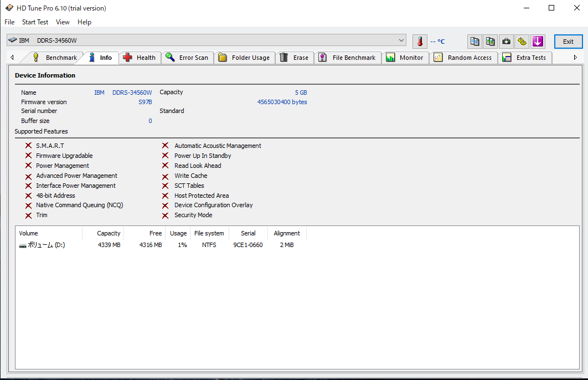This screenshot has width=588, height=380.
Task: Go to the Erase tab
Action: [x=294, y=58]
